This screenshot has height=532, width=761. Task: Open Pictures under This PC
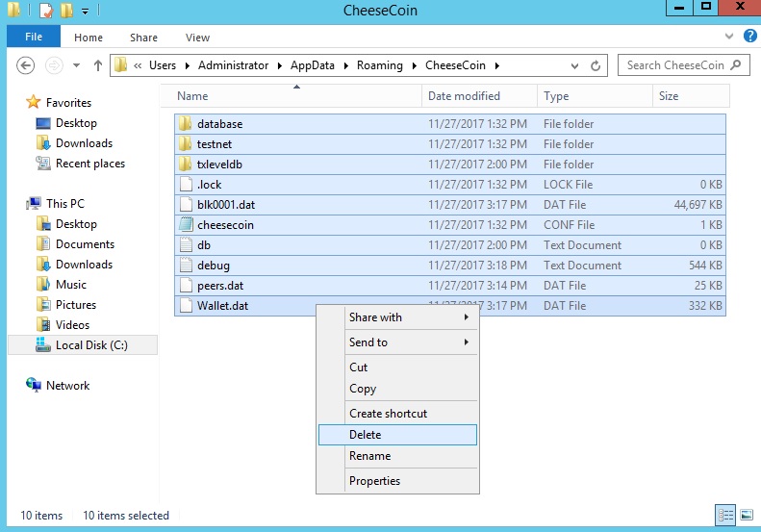coord(76,305)
